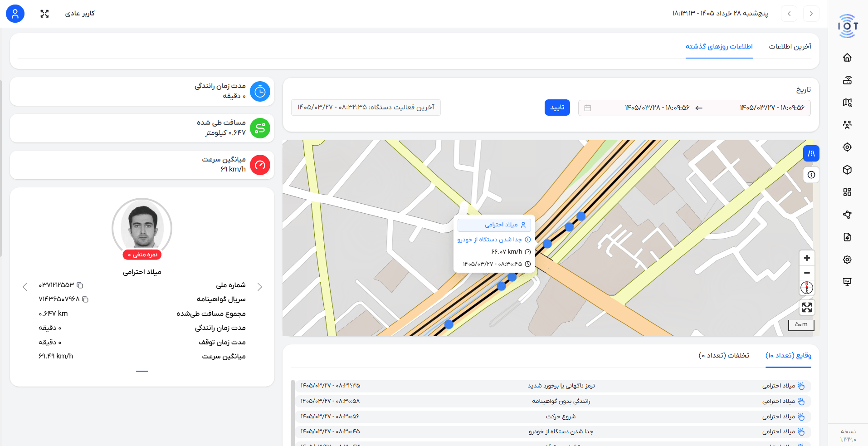This screenshot has width=868, height=446.
Task: Go to previous driver with left chevron
Action: [x=25, y=287]
